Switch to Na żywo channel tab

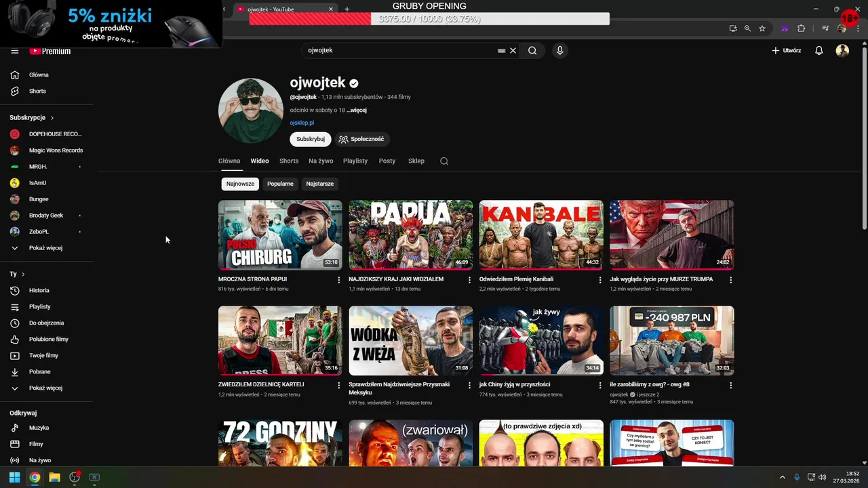click(x=321, y=161)
